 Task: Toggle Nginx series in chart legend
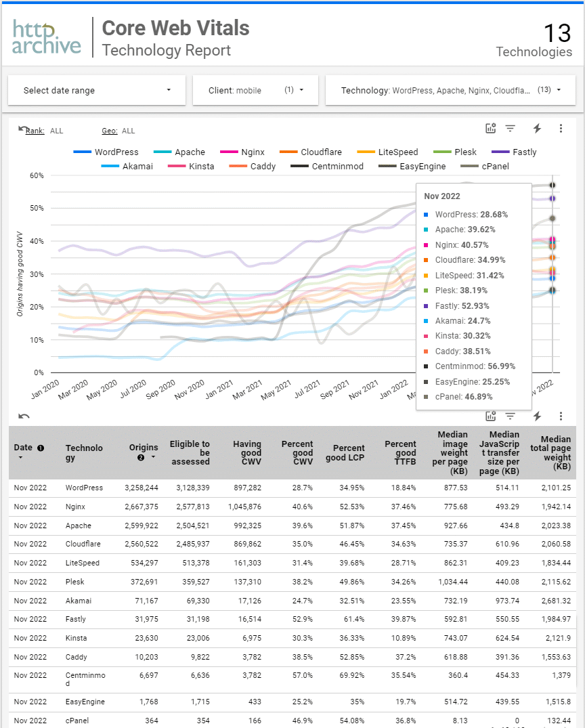[242, 152]
